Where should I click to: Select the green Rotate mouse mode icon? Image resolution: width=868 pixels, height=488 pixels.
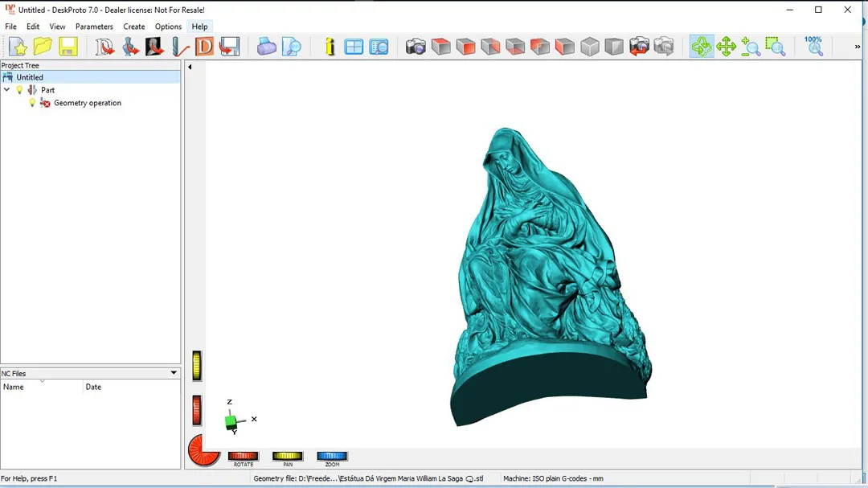[702, 47]
